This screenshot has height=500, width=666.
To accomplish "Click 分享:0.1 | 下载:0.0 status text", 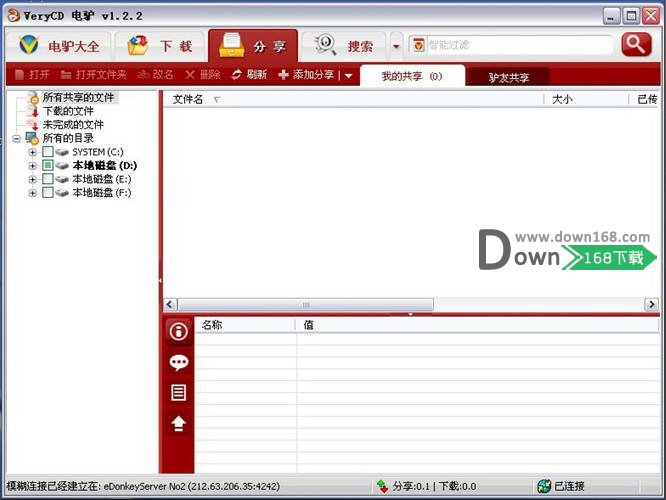I will [x=434, y=486].
